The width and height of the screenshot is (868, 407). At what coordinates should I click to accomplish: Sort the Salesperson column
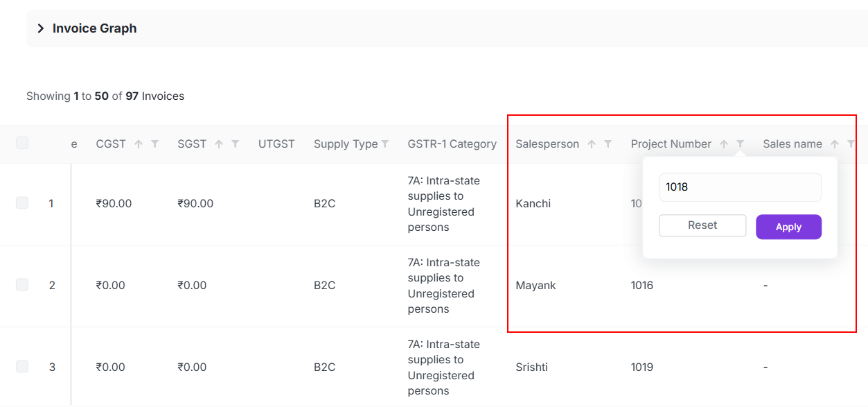coord(592,144)
